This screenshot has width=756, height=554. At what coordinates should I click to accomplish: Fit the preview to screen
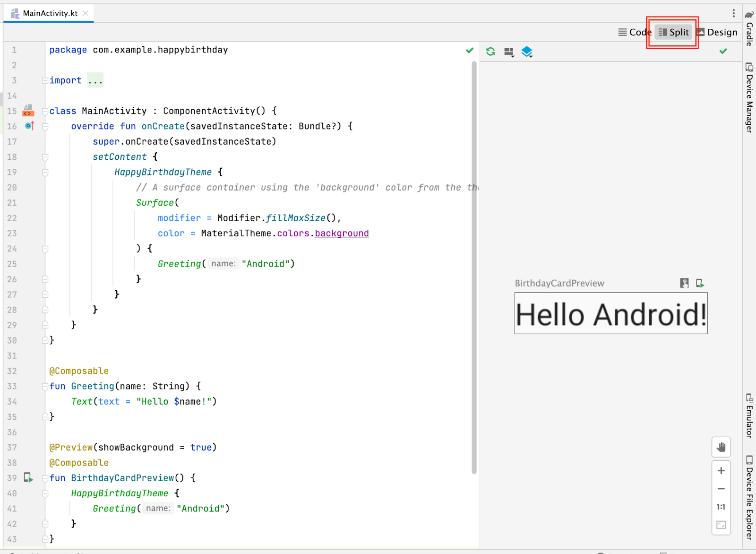click(x=721, y=525)
